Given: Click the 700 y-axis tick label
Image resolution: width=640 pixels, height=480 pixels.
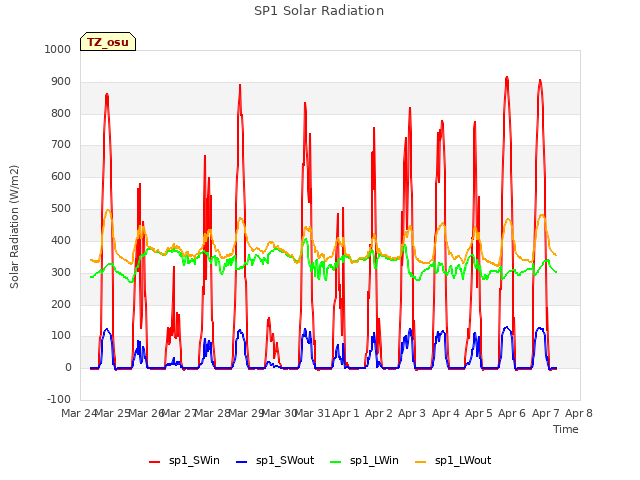Looking at the screenshot, I should pos(61,144).
